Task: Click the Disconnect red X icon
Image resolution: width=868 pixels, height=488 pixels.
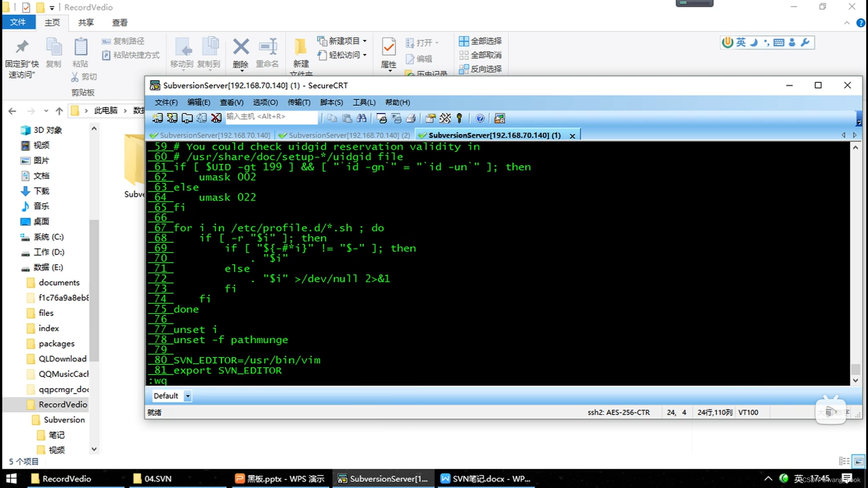Action: point(217,118)
